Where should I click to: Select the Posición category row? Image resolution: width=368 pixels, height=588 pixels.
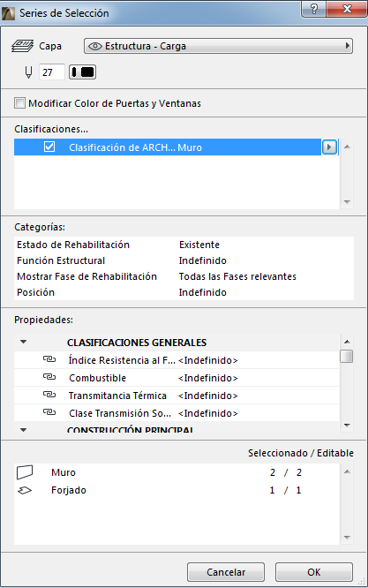184,292
